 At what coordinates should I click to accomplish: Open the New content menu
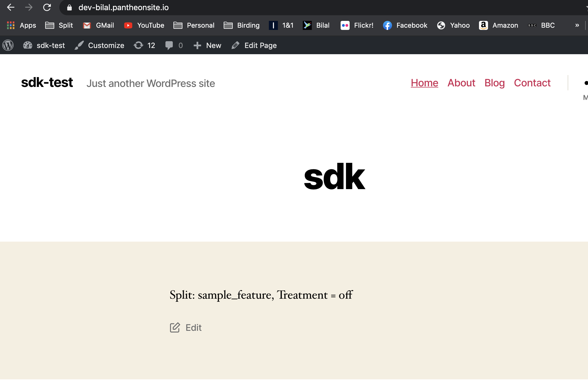(x=207, y=45)
